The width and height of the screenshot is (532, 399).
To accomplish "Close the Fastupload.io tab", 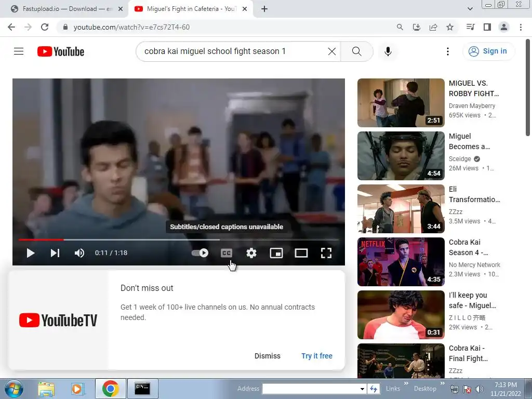I will tap(121, 9).
